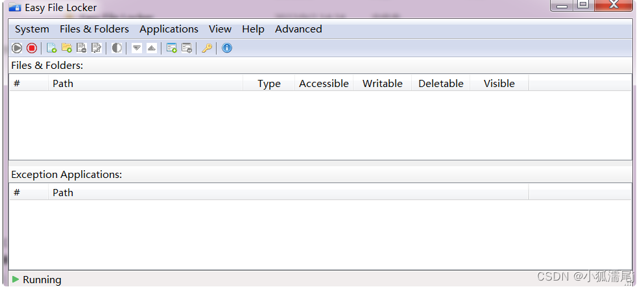The height and width of the screenshot is (289, 644).
Task: Click the green running status indicator
Action: pyautogui.click(x=16, y=279)
